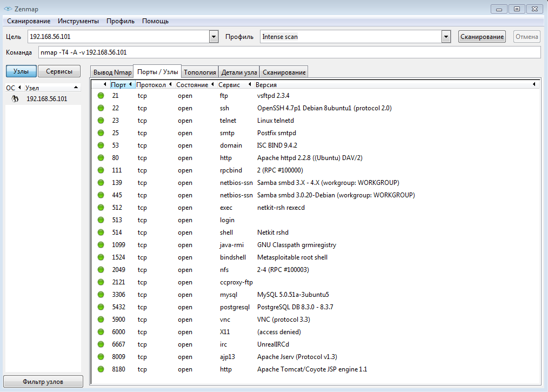
Task: Click the Фильтр узлов button
Action: (x=43, y=382)
